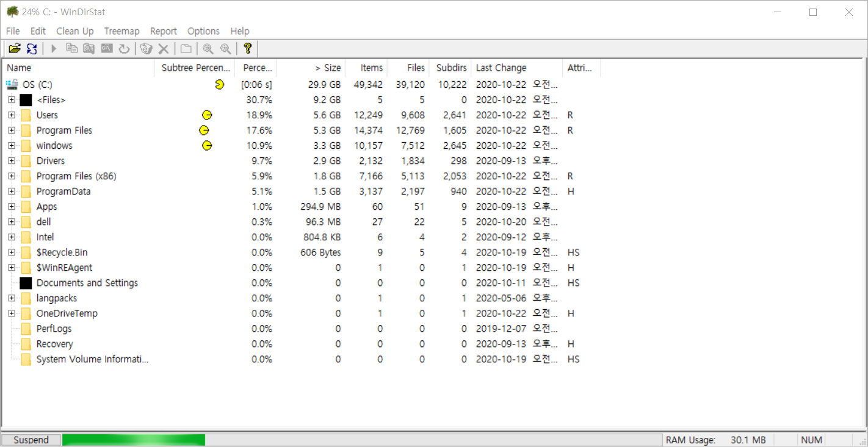Expand the windows folder node
868x447 pixels.
(x=12, y=145)
